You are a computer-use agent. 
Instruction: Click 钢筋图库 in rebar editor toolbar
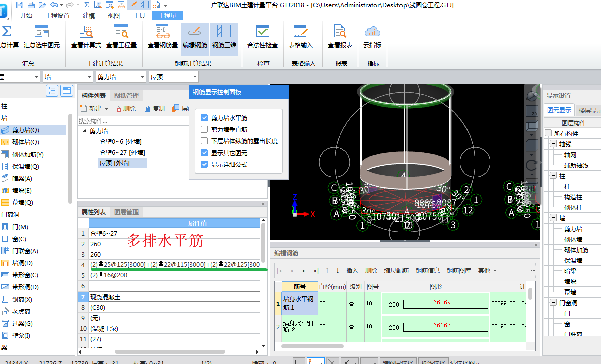pyautogui.click(x=459, y=270)
